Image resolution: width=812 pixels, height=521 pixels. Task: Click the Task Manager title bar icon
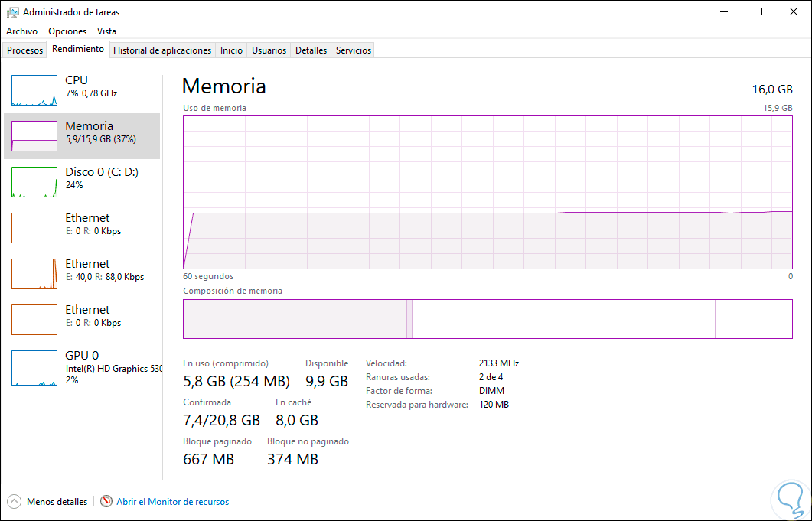(x=12, y=12)
